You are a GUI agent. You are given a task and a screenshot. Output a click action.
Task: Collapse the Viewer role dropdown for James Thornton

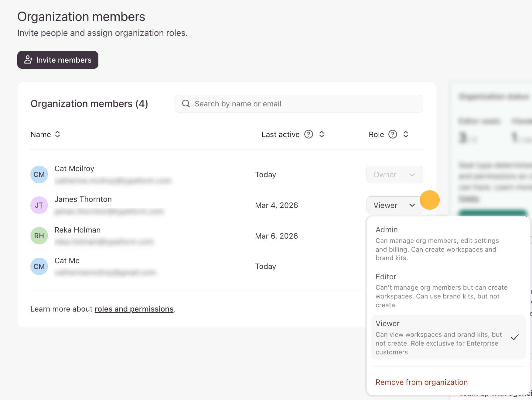394,205
